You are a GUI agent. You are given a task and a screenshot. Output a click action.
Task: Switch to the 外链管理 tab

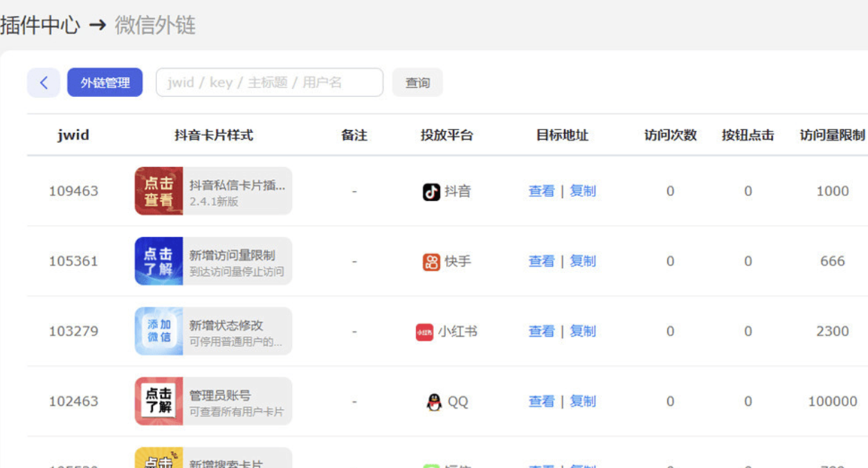pyautogui.click(x=105, y=82)
